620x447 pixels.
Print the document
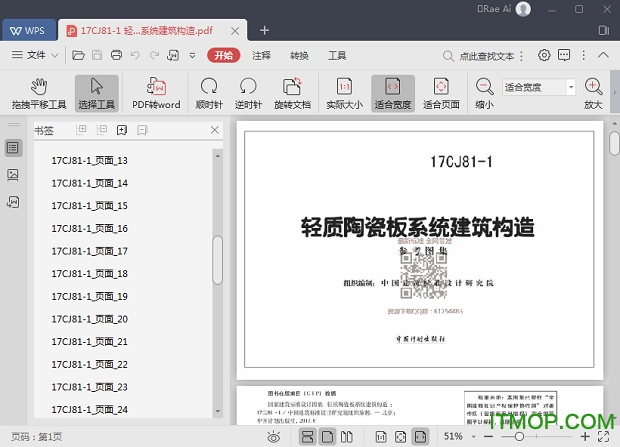click(x=116, y=55)
